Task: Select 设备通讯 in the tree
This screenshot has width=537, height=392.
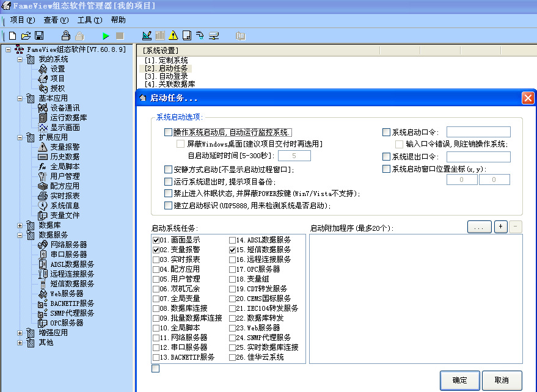Action: [x=65, y=108]
